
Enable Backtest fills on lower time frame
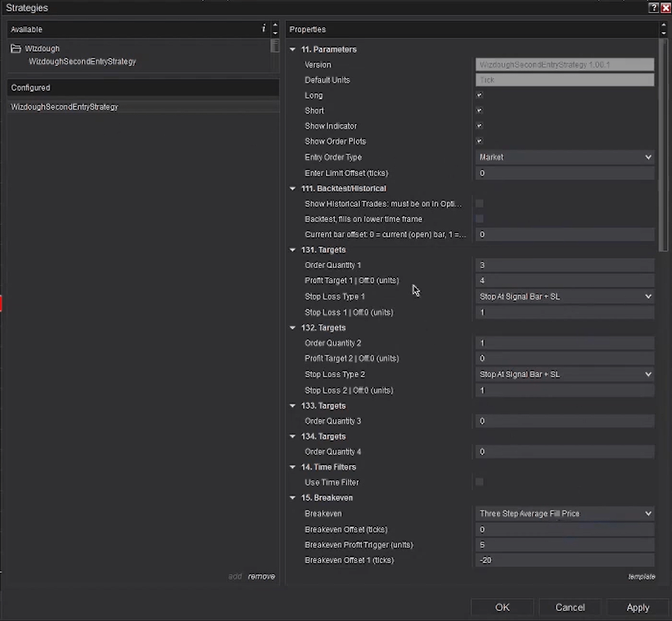point(479,219)
